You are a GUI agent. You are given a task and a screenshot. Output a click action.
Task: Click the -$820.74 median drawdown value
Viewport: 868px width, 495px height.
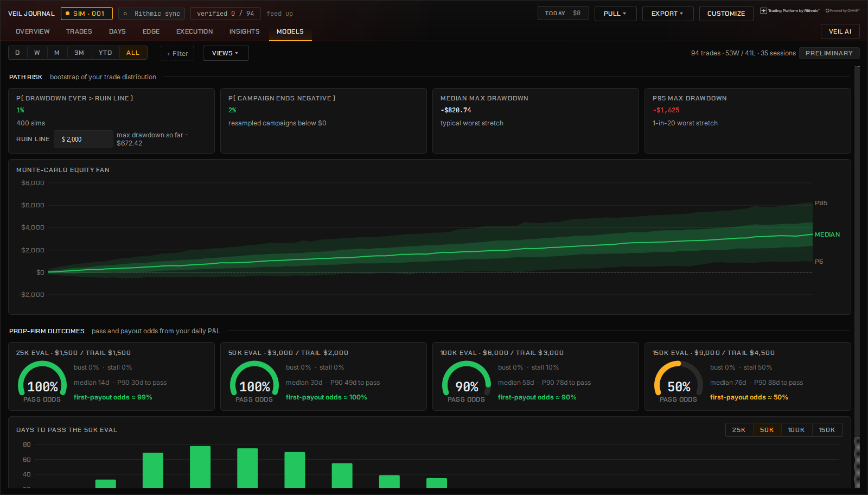tap(456, 110)
